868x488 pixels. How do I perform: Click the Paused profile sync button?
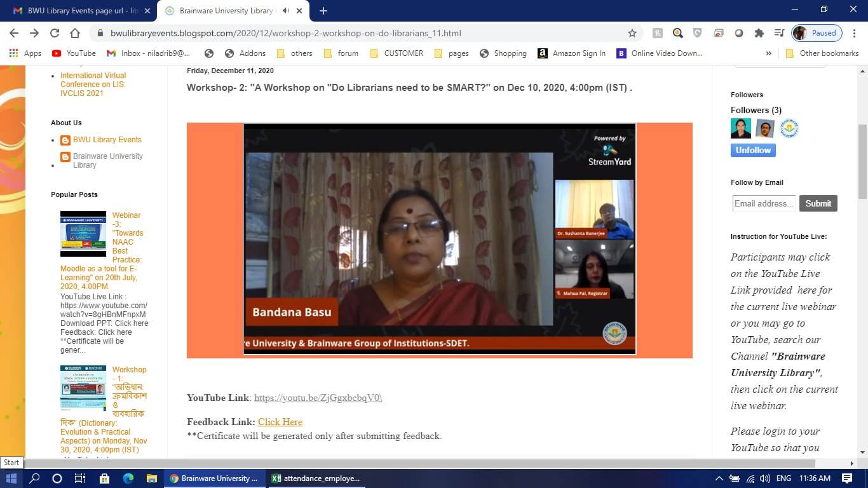click(x=817, y=33)
